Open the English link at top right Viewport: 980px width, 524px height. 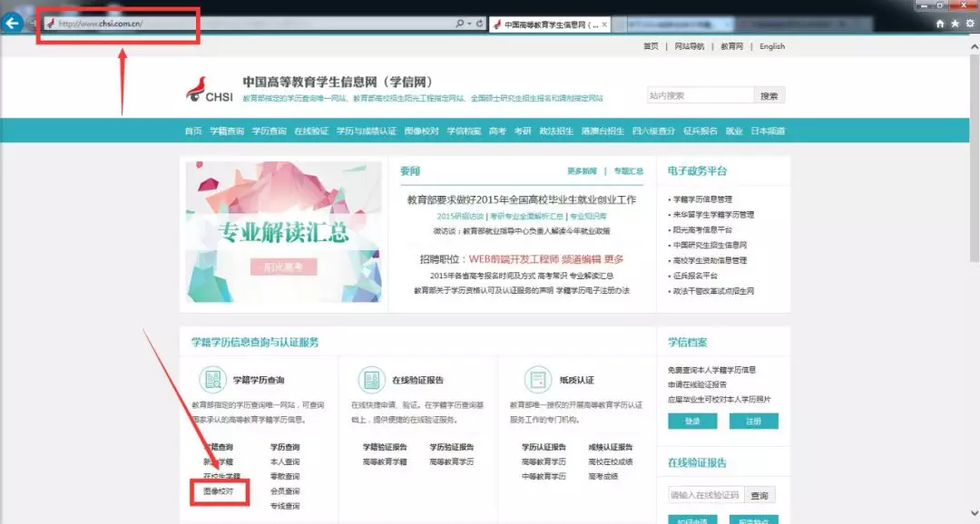tap(772, 46)
